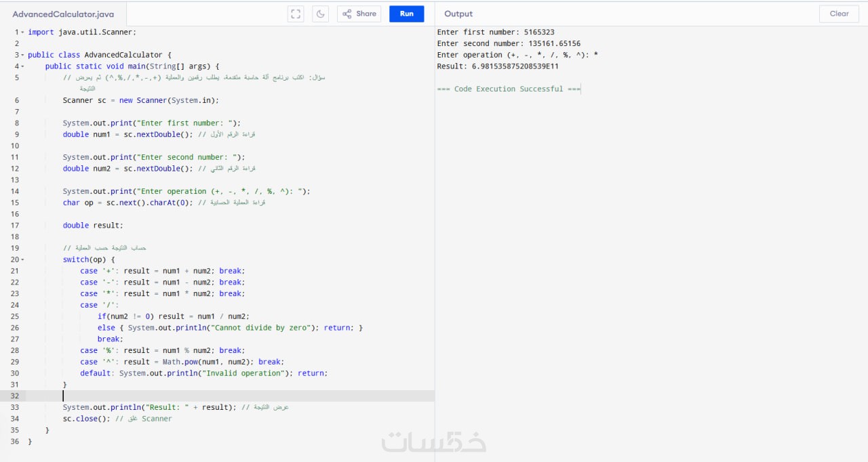Click the case '*' multiplication line
The image size is (868, 462).
point(163,294)
